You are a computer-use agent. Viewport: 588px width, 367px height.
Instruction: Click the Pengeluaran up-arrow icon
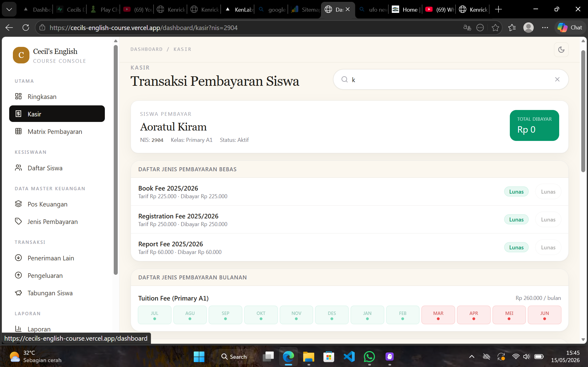tap(18, 275)
